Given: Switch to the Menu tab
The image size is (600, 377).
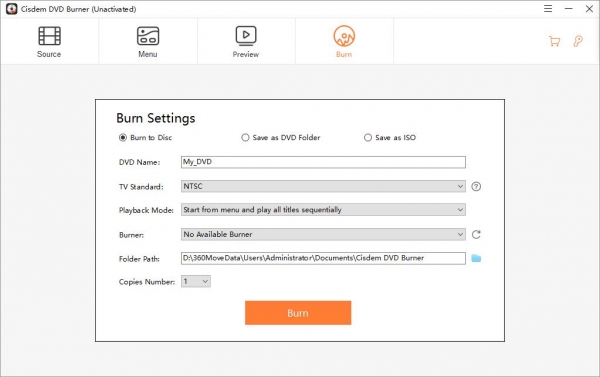Looking at the screenshot, I should pos(148,42).
